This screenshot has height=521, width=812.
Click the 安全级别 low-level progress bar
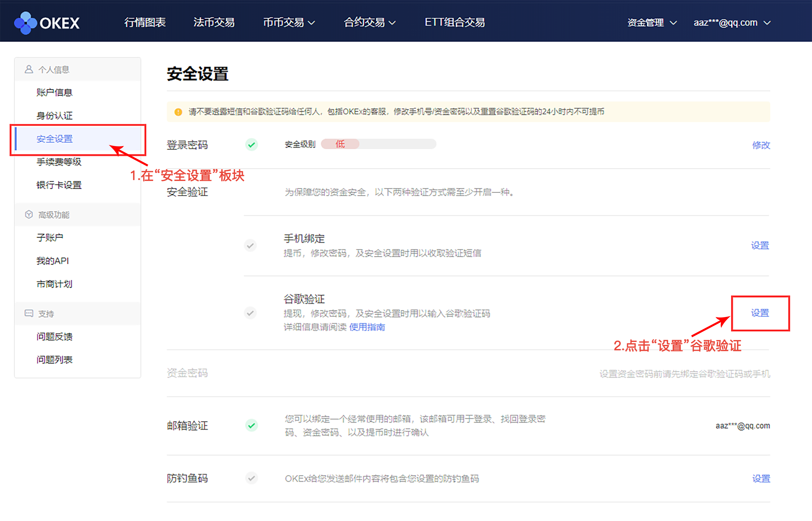pos(378,144)
